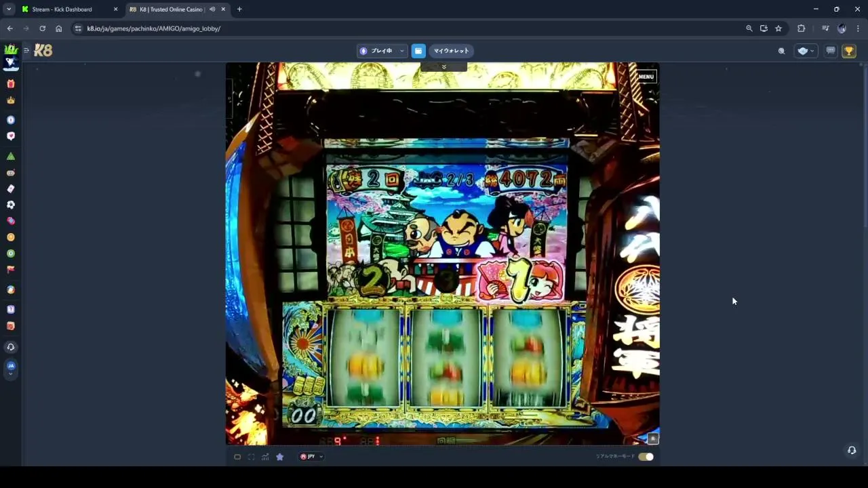Click the small corner button at game bottom right
Screen dimensions: 868x488
click(653, 439)
